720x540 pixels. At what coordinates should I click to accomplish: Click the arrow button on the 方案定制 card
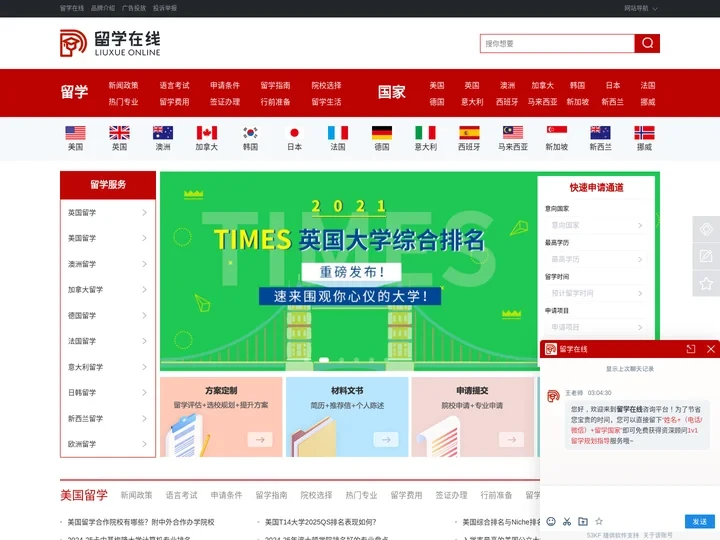click(260, 439)
